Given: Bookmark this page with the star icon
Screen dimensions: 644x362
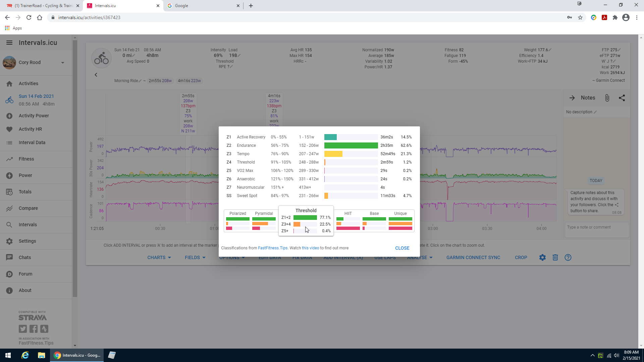Looking at the screenshot, I should [580, 17].
